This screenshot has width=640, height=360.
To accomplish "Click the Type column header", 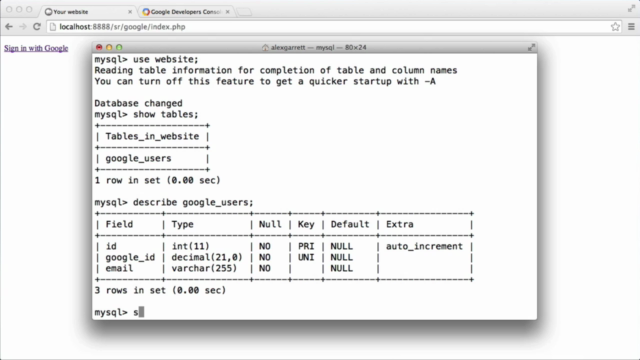I will click(x=182, y=224).
